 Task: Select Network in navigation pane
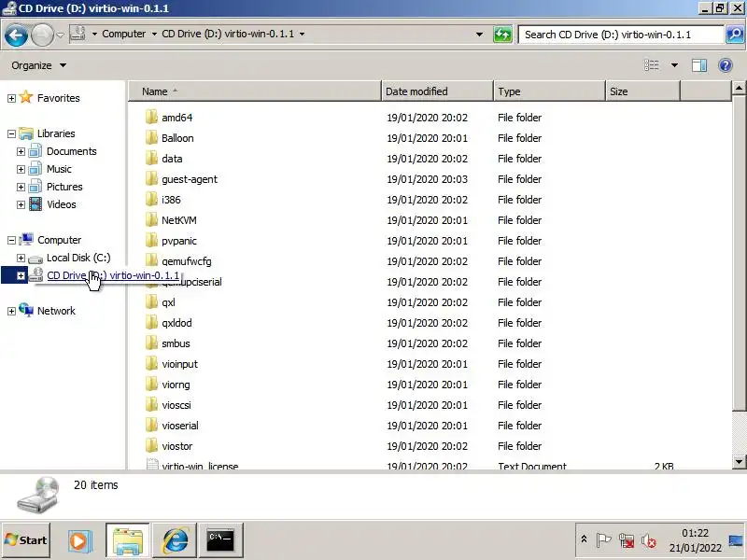56,311
